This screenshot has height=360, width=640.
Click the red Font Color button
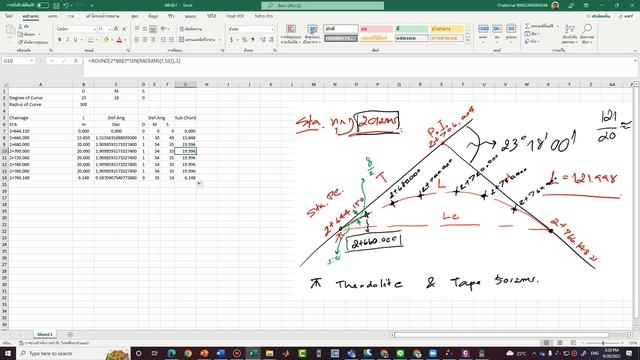click(x=119, y=40)
